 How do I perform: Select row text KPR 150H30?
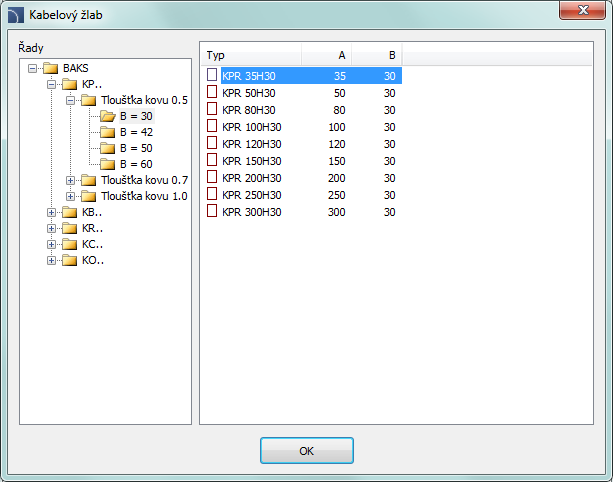point(252,161)
